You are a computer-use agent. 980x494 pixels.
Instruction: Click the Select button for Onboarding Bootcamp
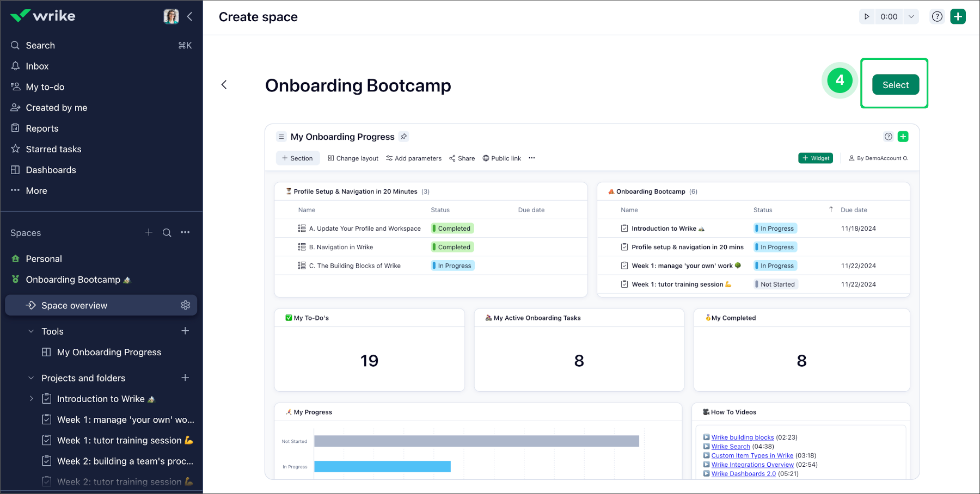click(895, 84)
